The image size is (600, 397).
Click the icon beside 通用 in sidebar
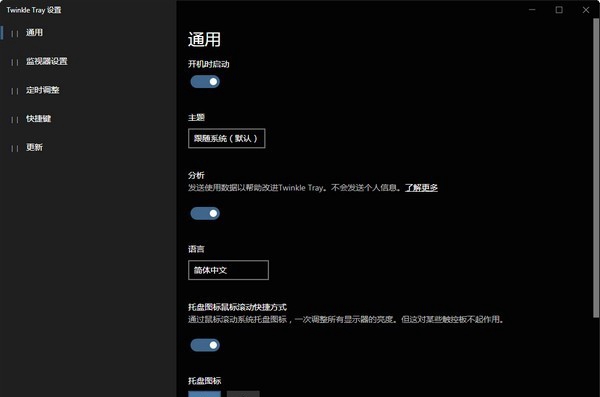(15, 33)
